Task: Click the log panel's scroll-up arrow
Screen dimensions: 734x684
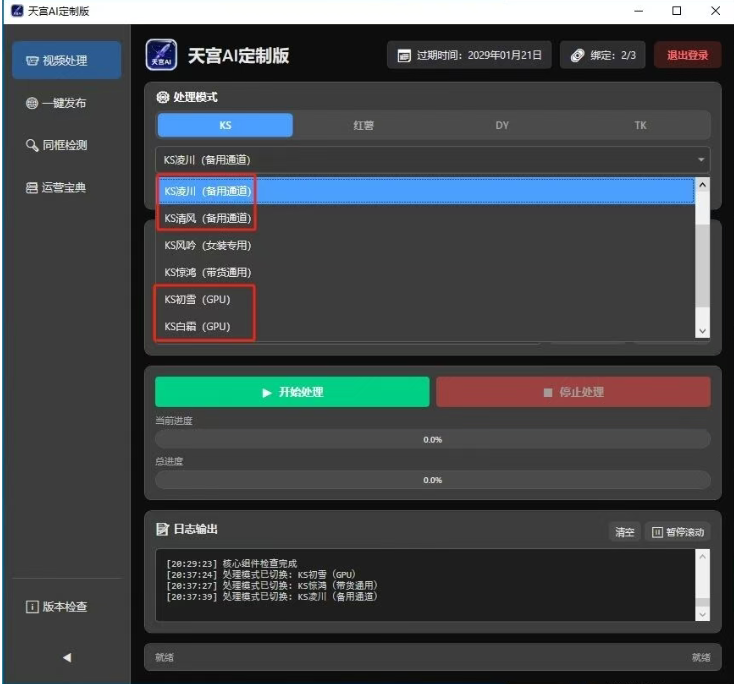Action: (x=702, y=556)
